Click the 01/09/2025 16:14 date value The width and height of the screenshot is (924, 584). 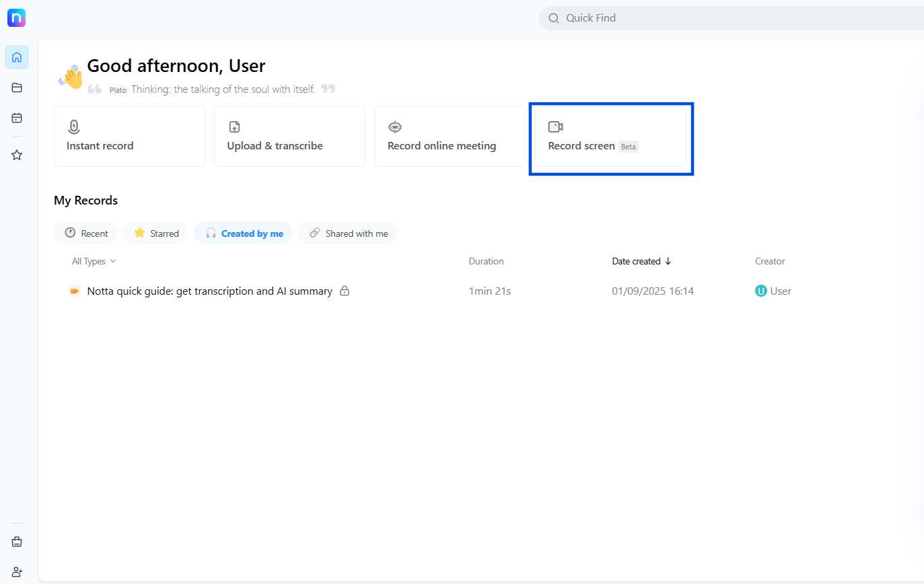point(653,291)
